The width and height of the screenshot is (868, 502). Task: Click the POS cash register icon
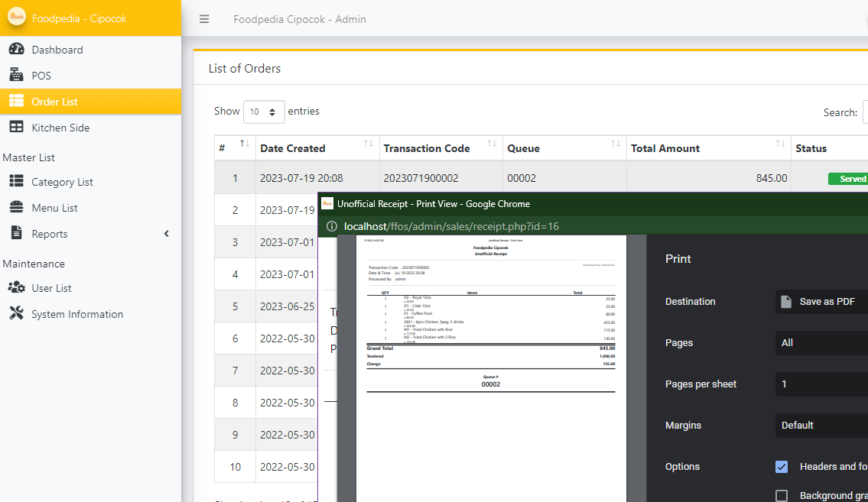(17, 75)
